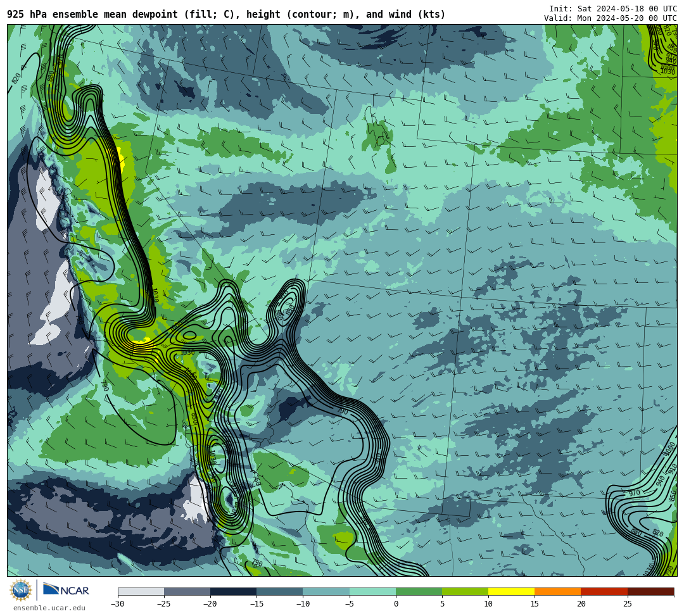Click the colorbar tick label 10
The height and width of the screenshot is (616, 684).
pyautogui.click(x=488, y=604)
